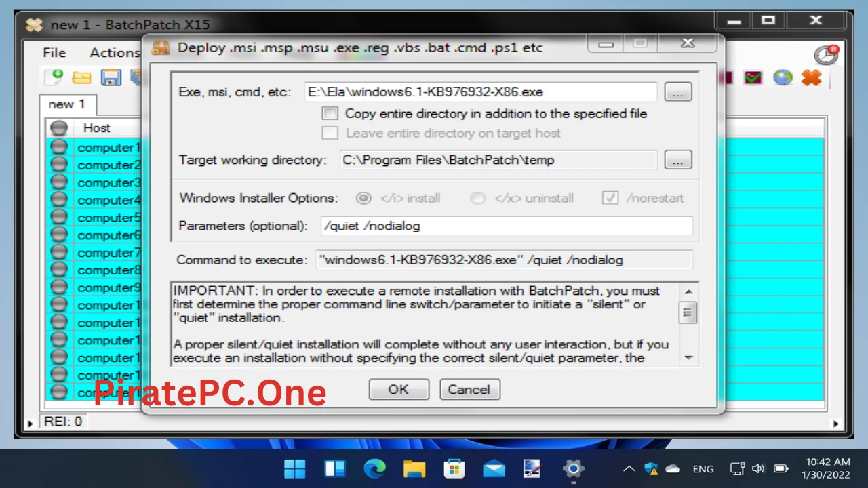
Task: Click the status ball icon for computer1 row
Action: pyautogui.click(x=60, y=147)
